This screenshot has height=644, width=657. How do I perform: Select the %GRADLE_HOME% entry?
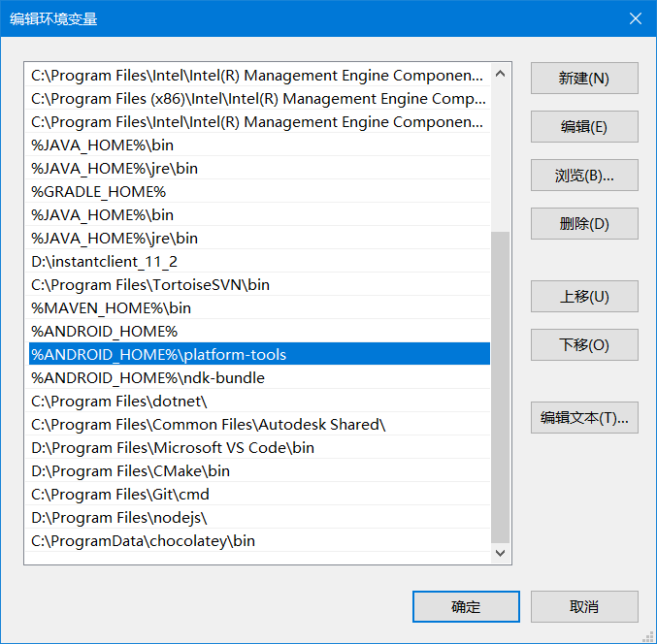click(x=259, y=192)
